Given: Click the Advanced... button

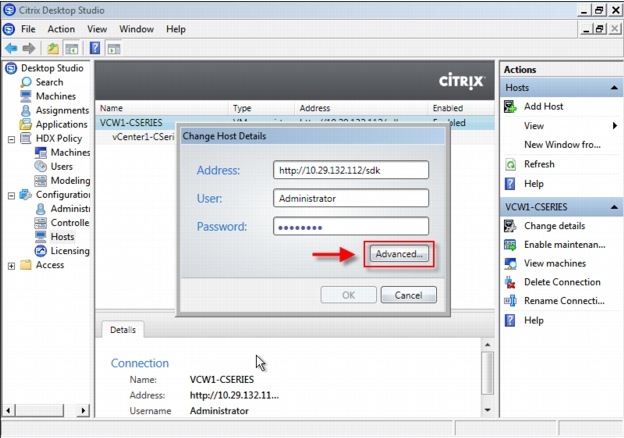Looking at the screenshot, I should 399,254.
